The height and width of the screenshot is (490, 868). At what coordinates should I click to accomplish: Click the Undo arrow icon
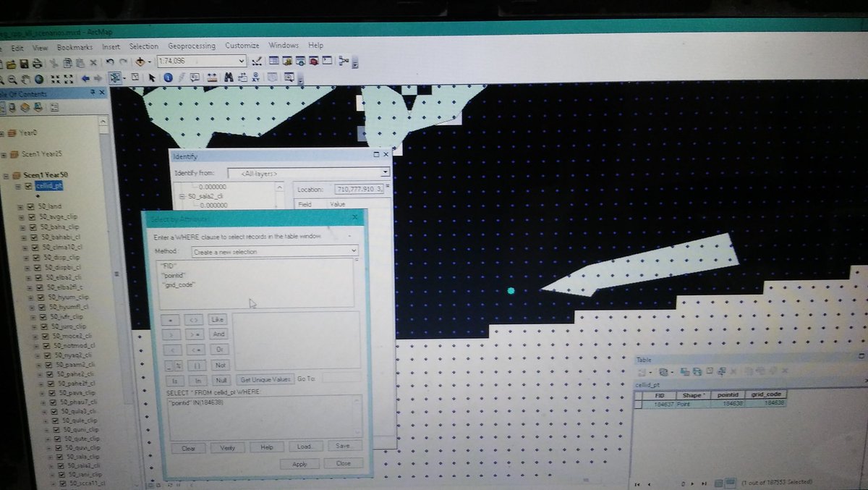110,62
